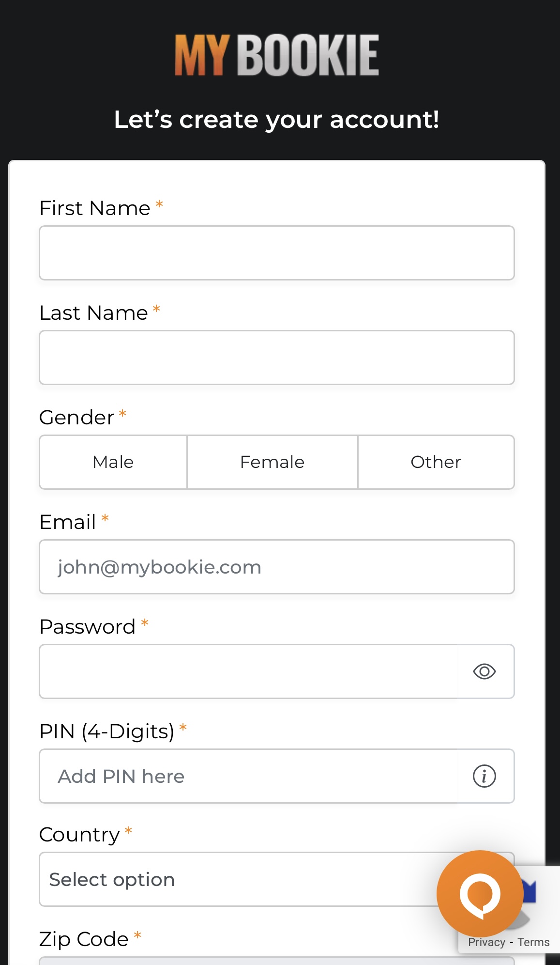Viewport: 560px width, 965px height.
Task: Open PIN info icon tooltip
Action: 484,776
